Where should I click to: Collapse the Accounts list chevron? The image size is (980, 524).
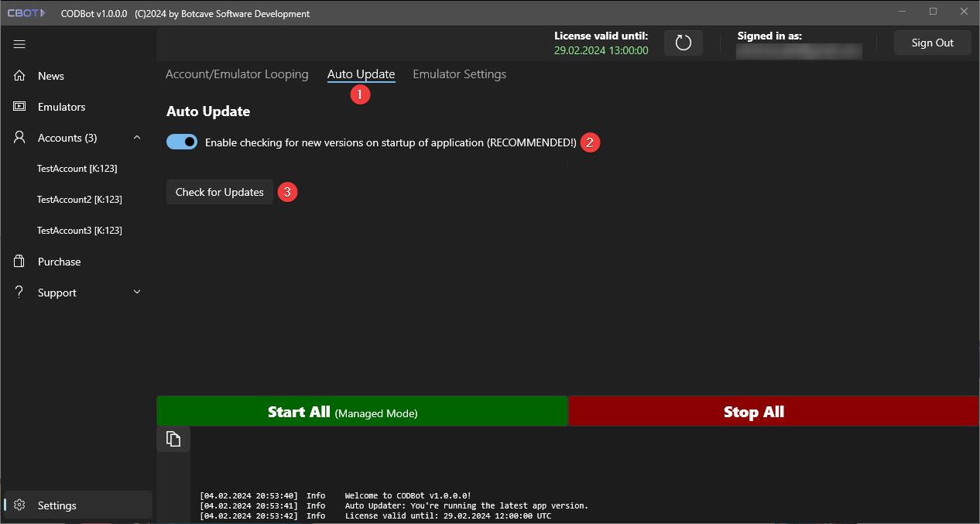click(137, 138)
